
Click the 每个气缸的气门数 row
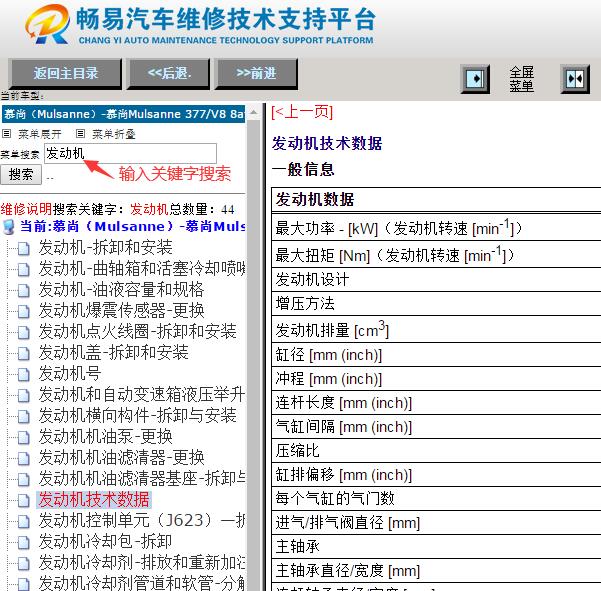coord(436,498)
